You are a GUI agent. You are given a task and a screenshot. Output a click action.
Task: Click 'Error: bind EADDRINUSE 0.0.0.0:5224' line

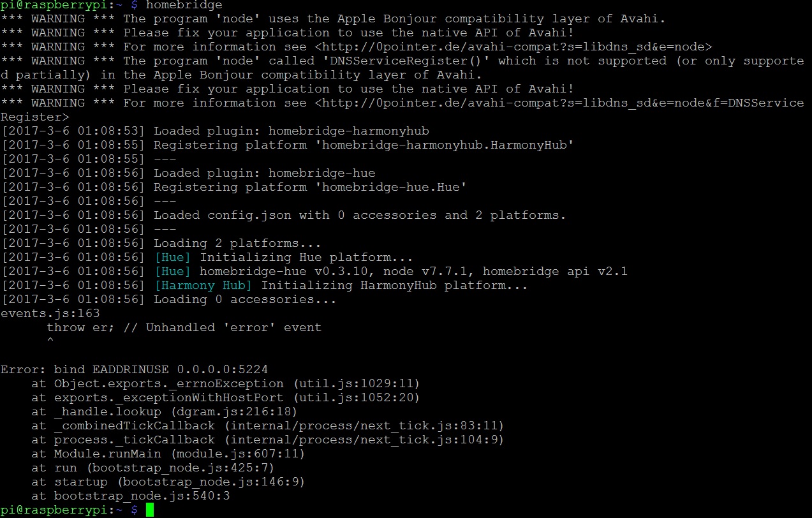coord(134,369)
